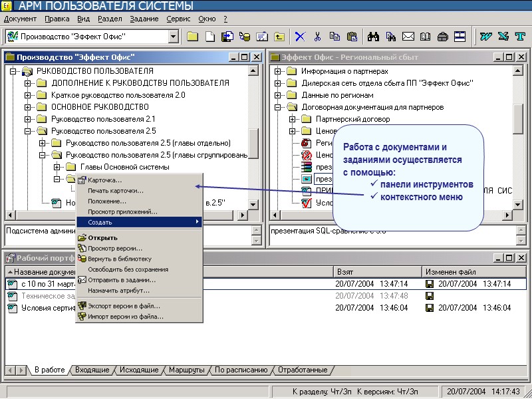Switch to the 'По расписанию' tab
Image resolution: width=532 pixels, height=399 pixels.
point(241,370)
